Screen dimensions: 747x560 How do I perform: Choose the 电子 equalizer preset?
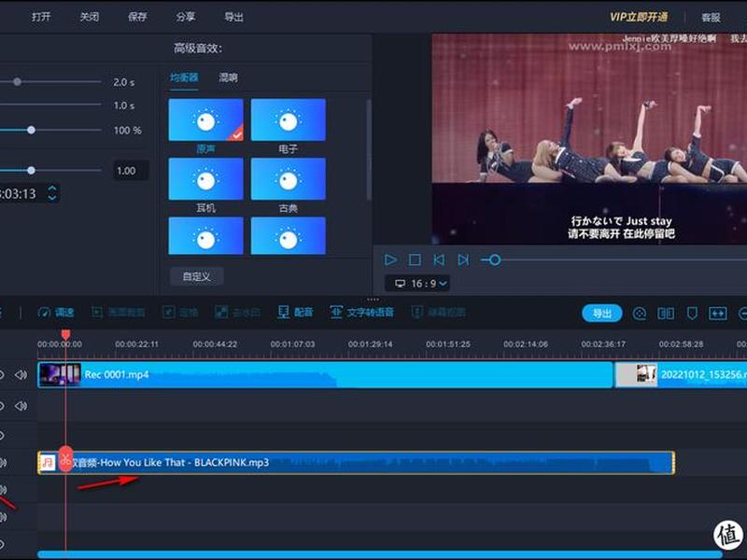[289, 120]
